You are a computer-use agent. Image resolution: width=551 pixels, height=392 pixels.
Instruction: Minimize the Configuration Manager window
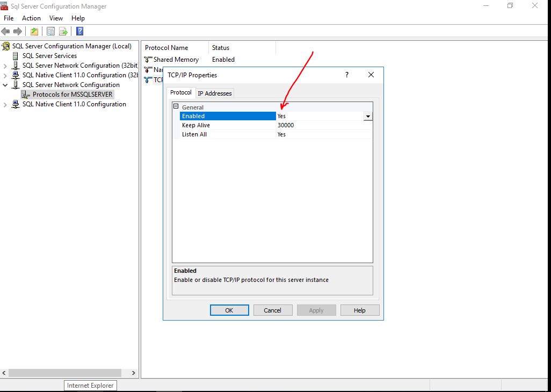tap(486, 5)
